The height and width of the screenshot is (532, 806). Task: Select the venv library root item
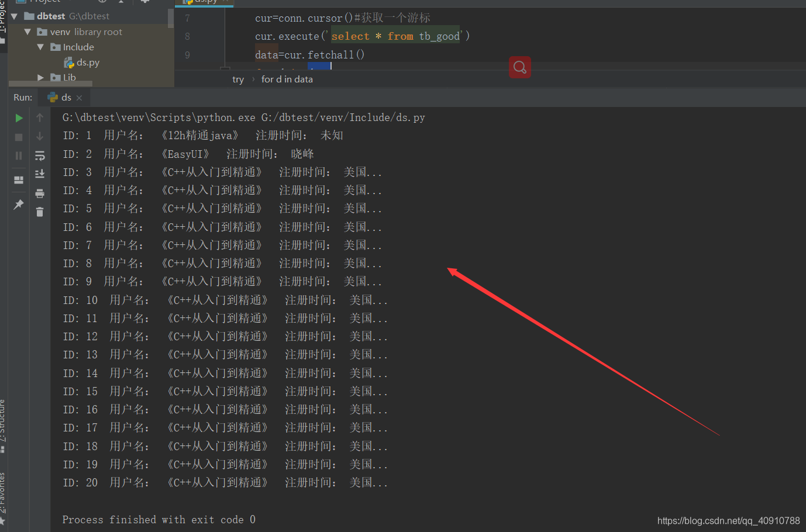tap(80, 32)
